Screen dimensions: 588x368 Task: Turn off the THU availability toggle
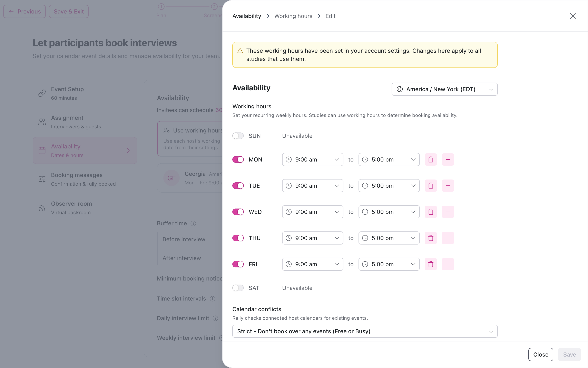[238, 238]
